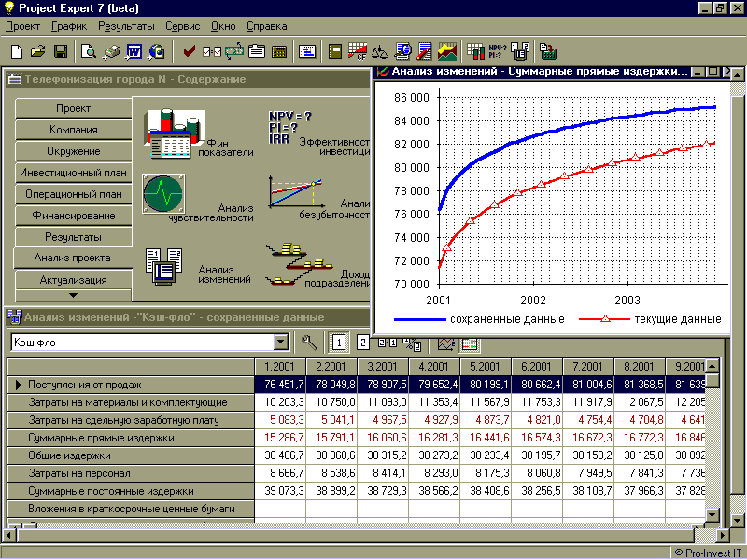
Task: Select the Актуализация tab
Action: (x=74, y=279)
